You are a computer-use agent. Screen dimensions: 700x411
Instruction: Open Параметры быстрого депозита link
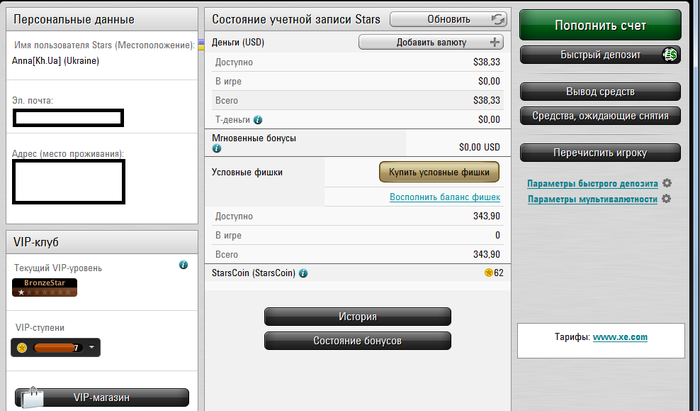coord(592,183)
